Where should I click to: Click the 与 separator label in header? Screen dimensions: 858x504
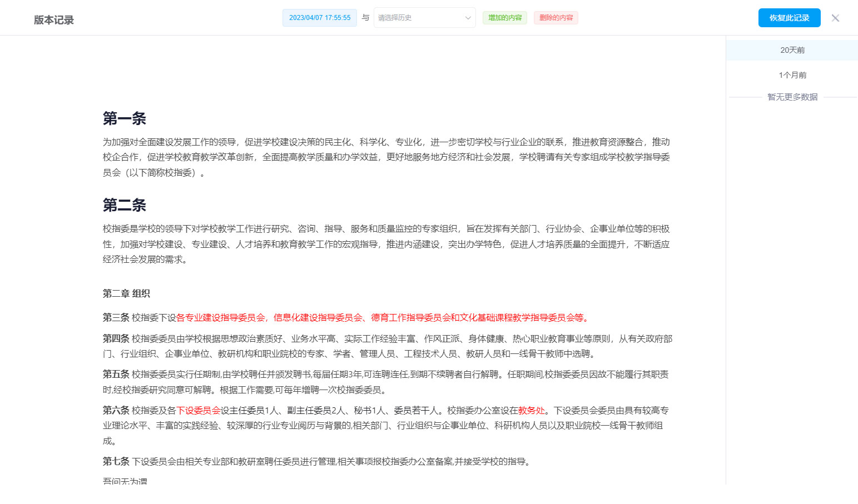click(365, 18)
